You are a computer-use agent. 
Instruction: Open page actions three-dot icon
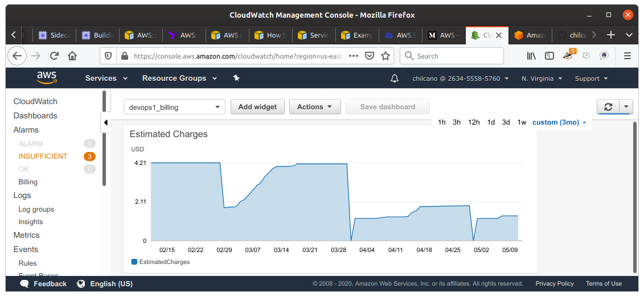[353, 56]
